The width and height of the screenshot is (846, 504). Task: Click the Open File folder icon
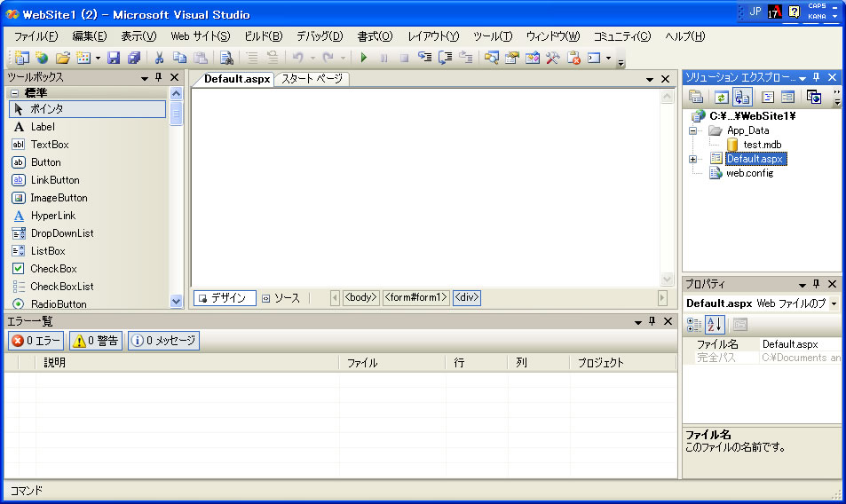[x=63, y=57]
